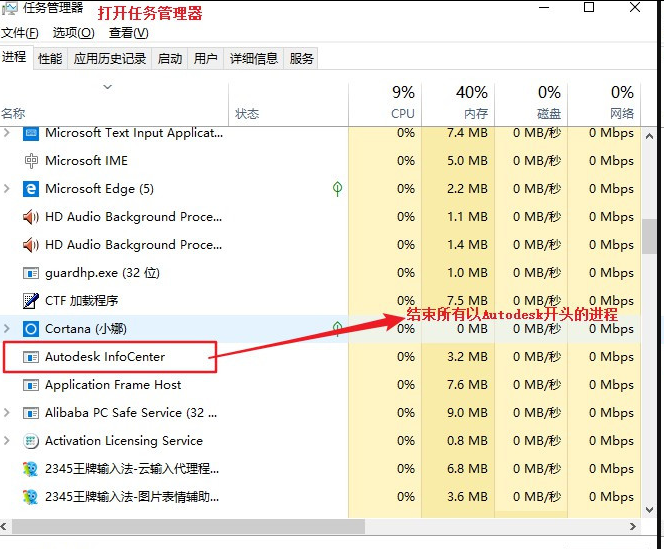The image size is (664, 549).
Task: Click the CTF 加载程序 pen icon
Action: click(30, 301)
